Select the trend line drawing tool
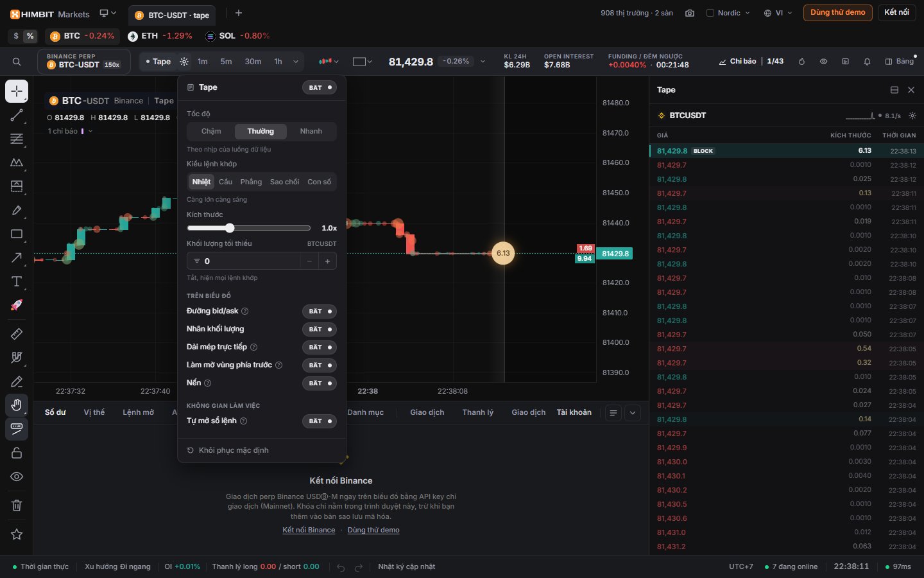The image size is (924, 578). pyautogui.click(x=17, y=116)
